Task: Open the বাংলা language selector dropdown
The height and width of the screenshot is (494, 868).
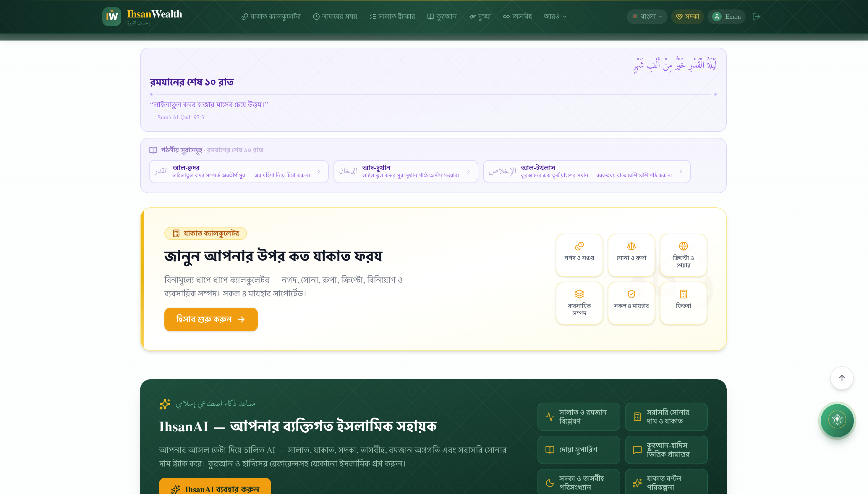Action: [647, 16]
